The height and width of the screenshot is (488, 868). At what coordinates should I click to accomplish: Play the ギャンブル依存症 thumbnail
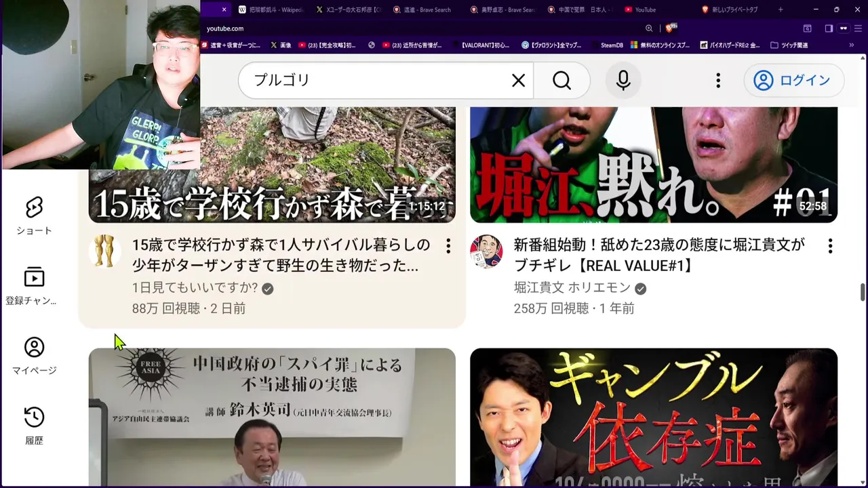pos(654,417)
